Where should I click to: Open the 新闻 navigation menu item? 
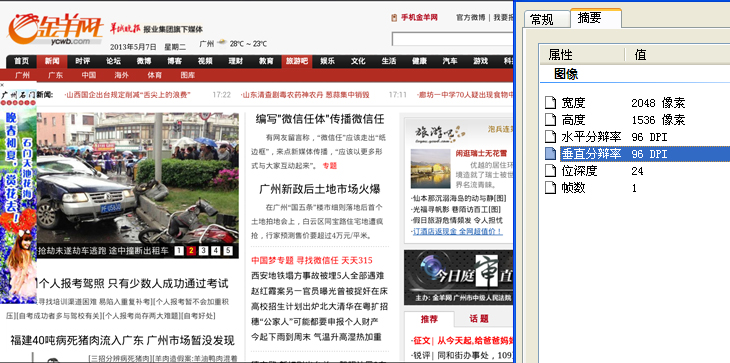pos(52,61)
